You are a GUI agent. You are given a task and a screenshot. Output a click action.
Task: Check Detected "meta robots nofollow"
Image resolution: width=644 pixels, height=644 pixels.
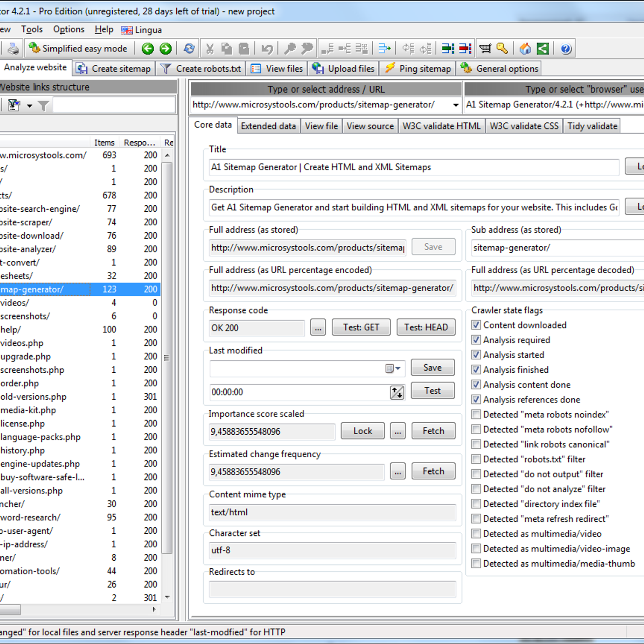476,429
